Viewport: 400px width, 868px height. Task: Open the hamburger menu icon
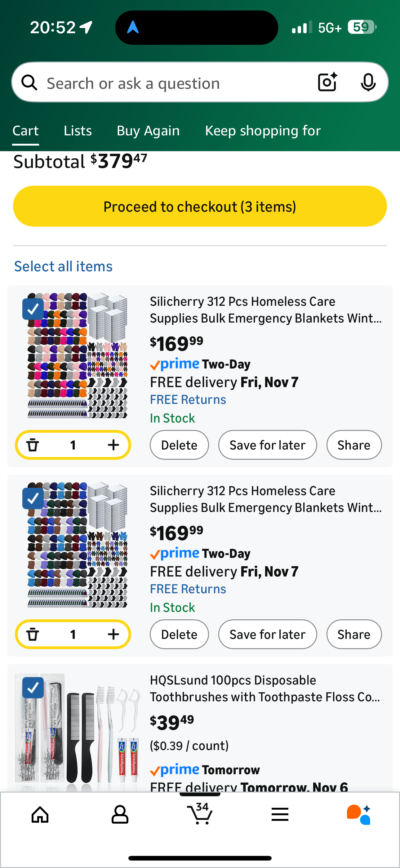point(280,815)
